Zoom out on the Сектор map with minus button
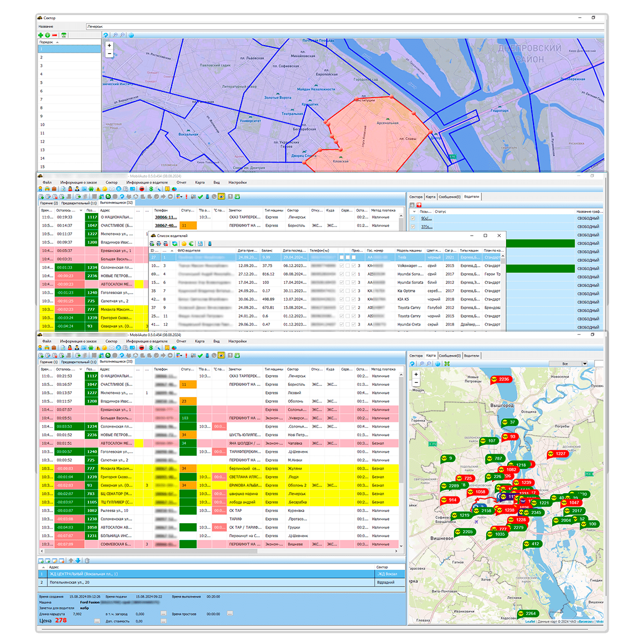The width and height of the screenshot is (644, 644). tap(109, 53)
